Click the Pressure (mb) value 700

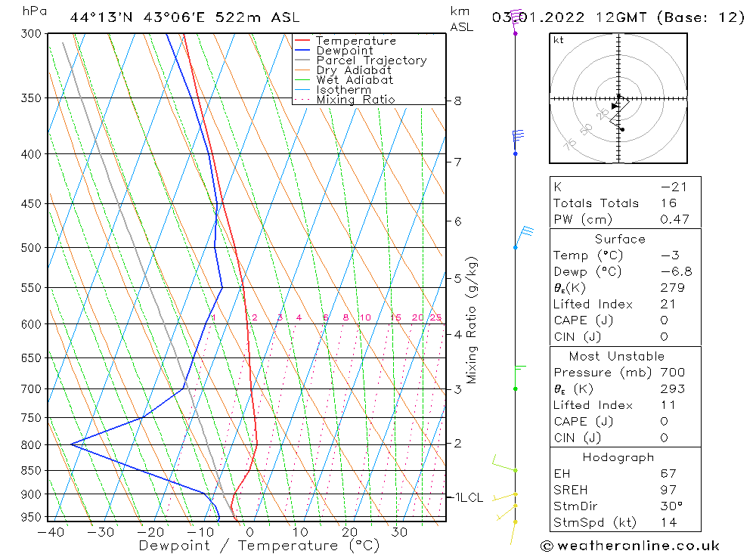pos(673,373)
